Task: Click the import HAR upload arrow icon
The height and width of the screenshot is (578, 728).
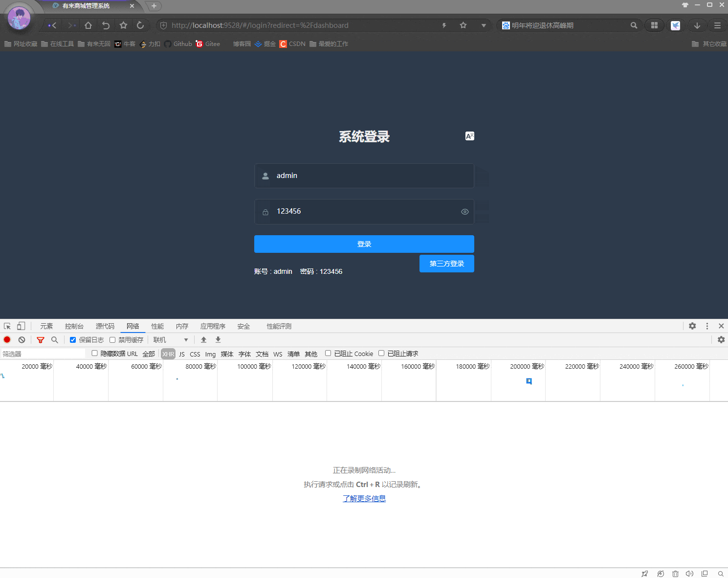Action: point(204,340)
